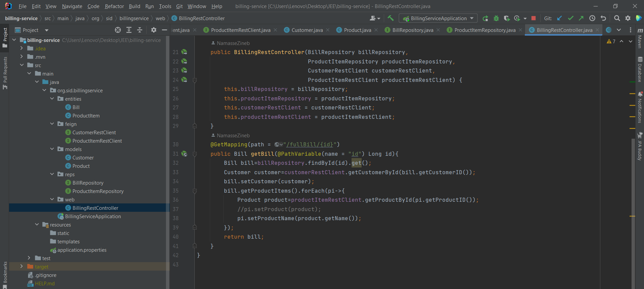The image size is (644, 289).
Task: Expand the target folder
Action: coord(21,267)
